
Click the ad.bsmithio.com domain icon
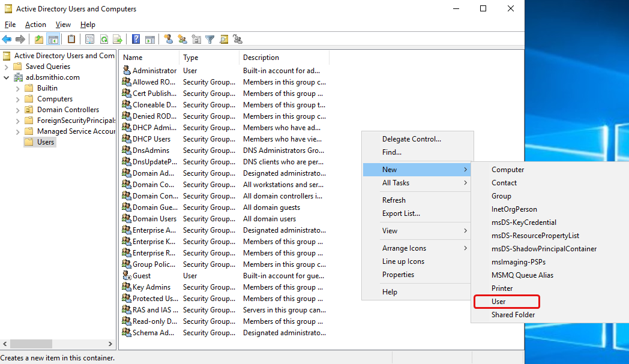tap(19, 77)
